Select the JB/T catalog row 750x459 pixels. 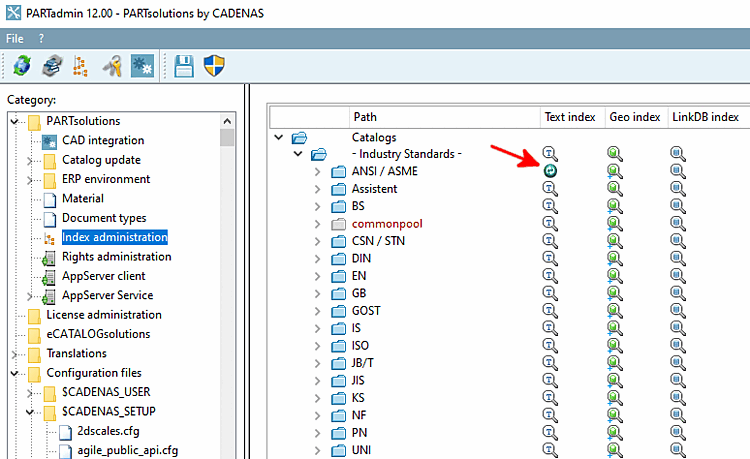363,363
